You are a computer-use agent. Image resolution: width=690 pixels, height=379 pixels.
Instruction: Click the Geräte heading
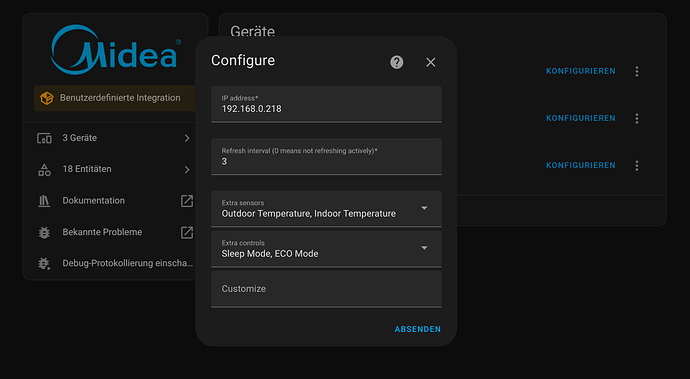coord(253,31)
